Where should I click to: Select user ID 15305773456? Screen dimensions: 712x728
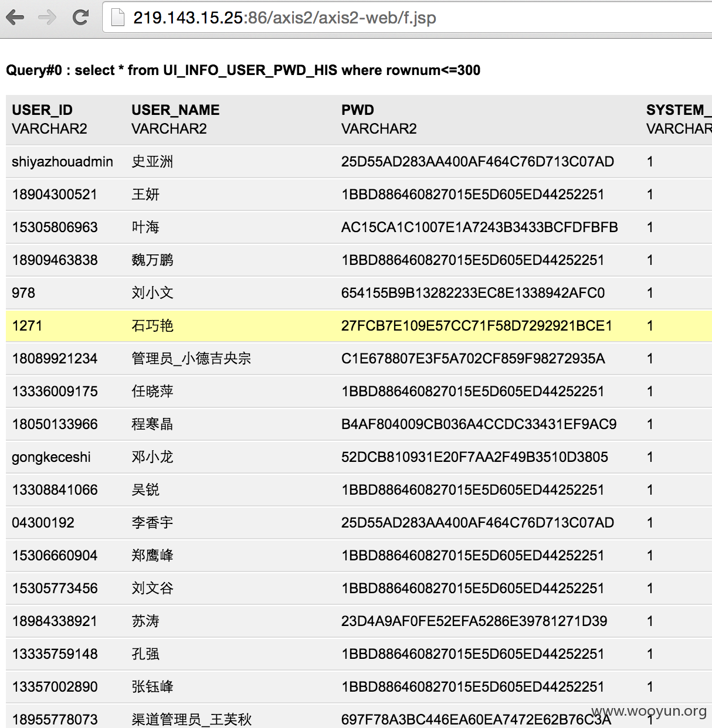55,588
